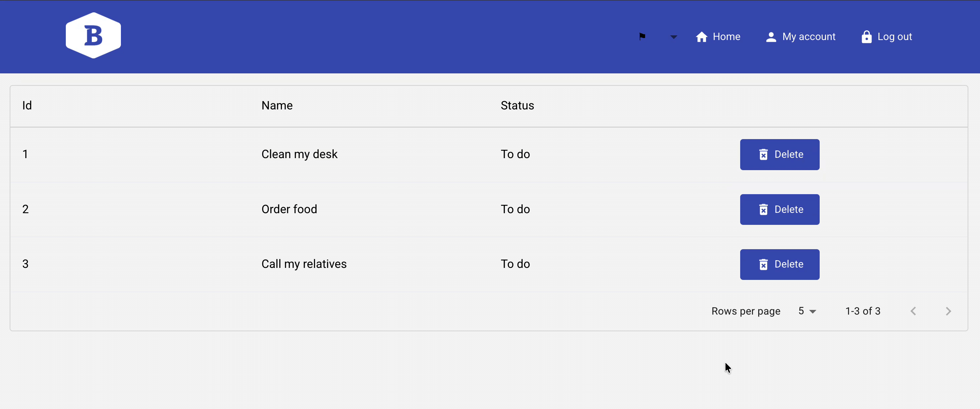
Task: Open the My account page
Action: [x=808, y=36]
